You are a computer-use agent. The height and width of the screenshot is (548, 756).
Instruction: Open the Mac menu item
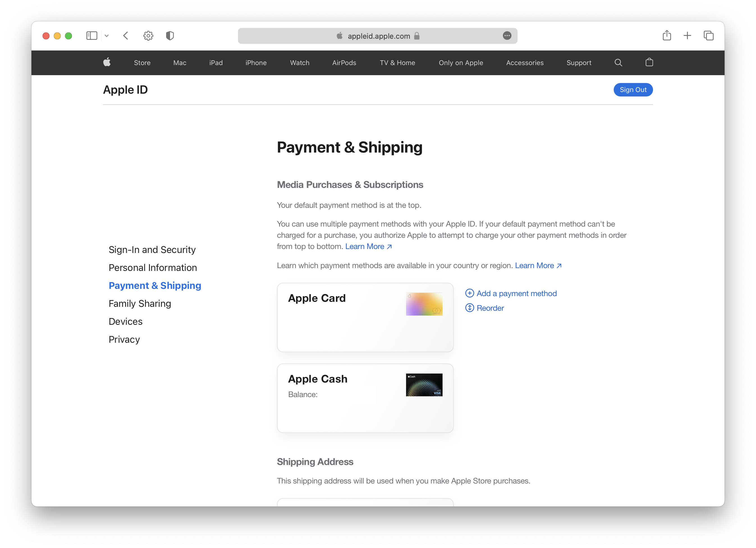pyautogui.click(x=180, y=63)
